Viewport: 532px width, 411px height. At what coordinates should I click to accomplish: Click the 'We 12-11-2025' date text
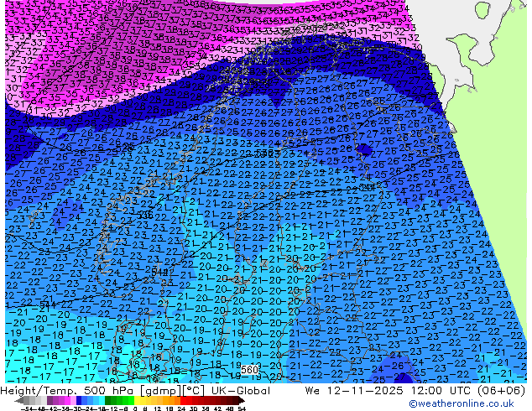(355, 390)
